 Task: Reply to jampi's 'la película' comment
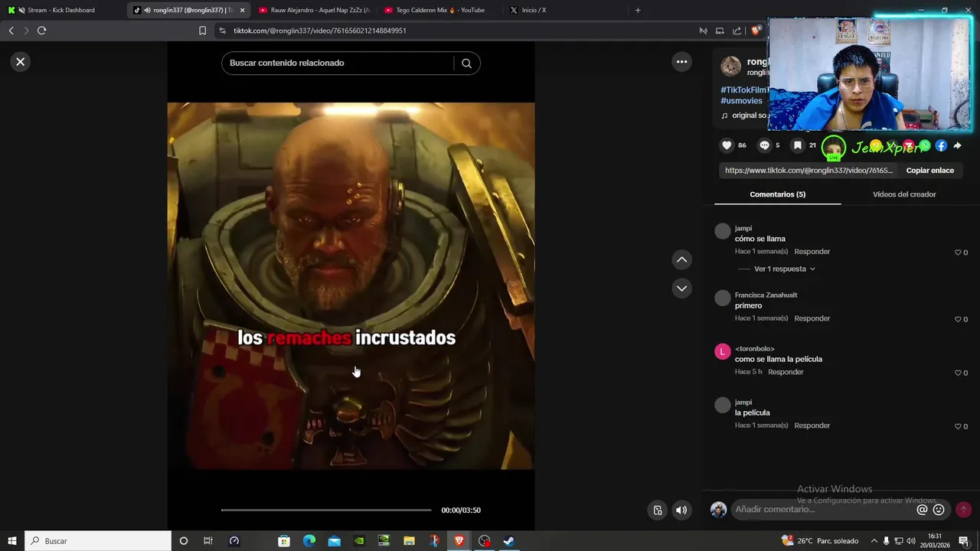(x=812, y=425)
